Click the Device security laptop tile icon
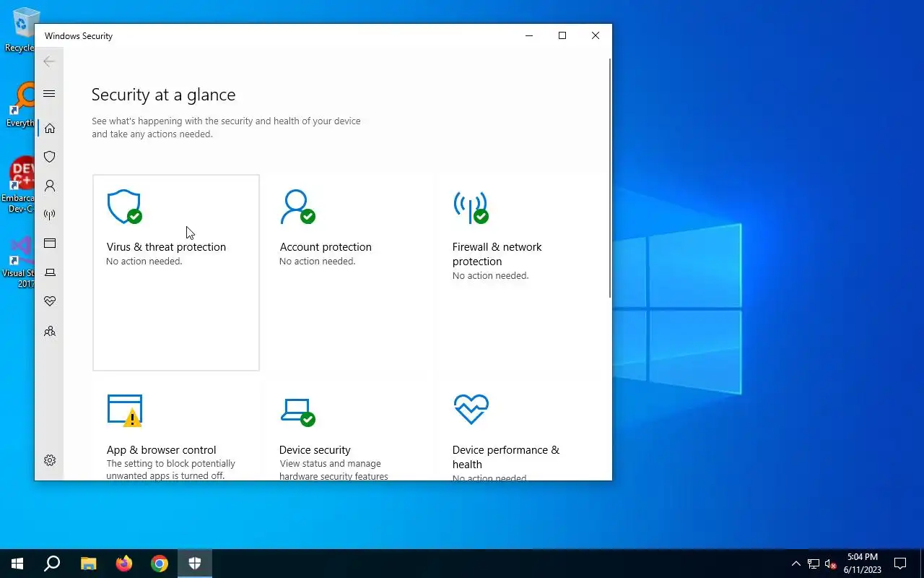This screenshot has width=924, height=578. pyautogui.click(x=297, y=412)
